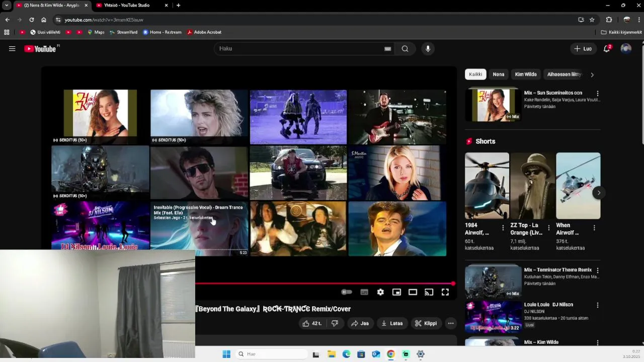
Task: Open YouTube notifications bell
Action: (x=607, y=49)
